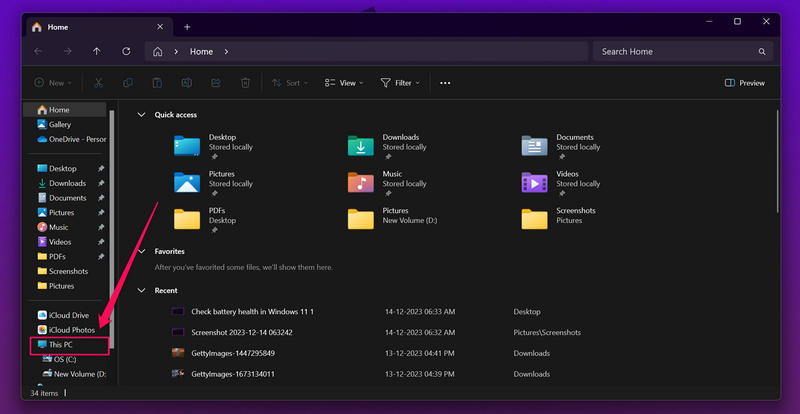Collapse the Recent section
Image resolution: width=800 pixels, height=414 pixels.
[x=141, y=290]
